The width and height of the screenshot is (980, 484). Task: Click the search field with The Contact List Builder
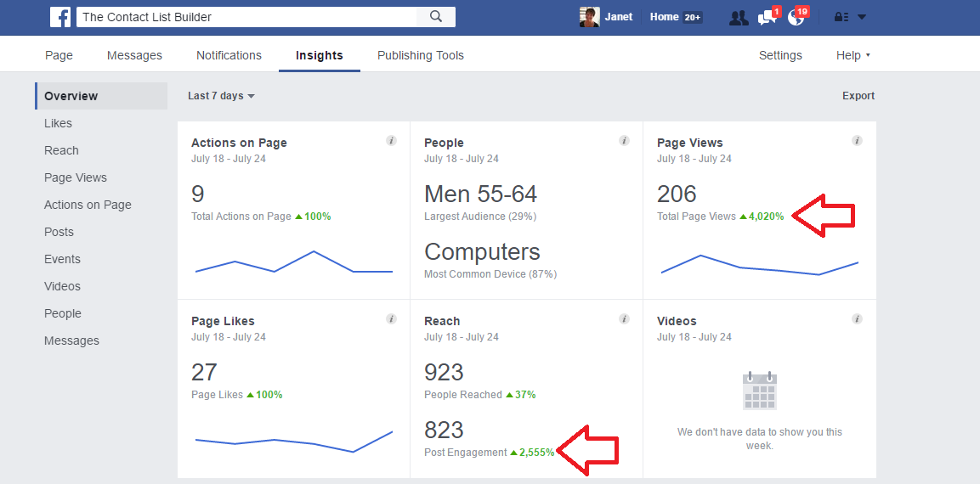point(246,17)
